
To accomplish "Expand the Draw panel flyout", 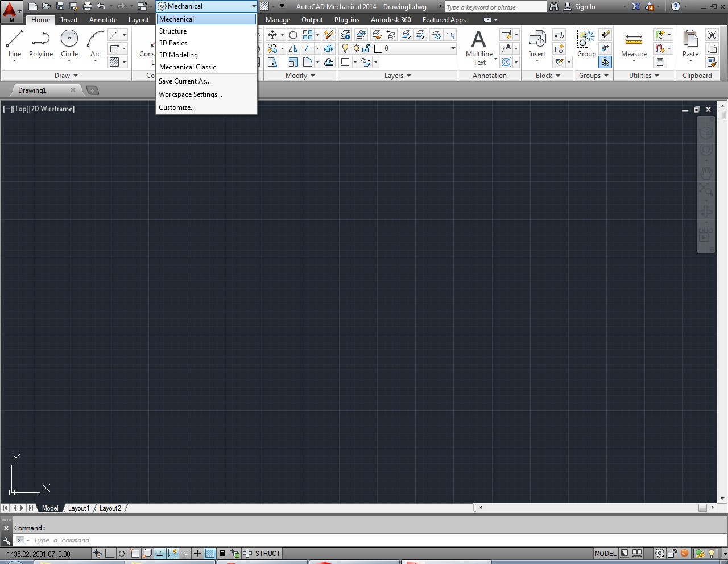I will 66,76.
